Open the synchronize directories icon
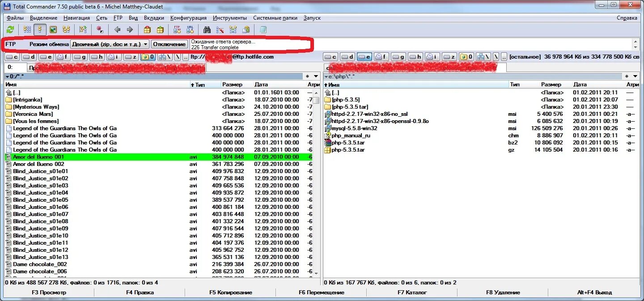 pos(233,30)
